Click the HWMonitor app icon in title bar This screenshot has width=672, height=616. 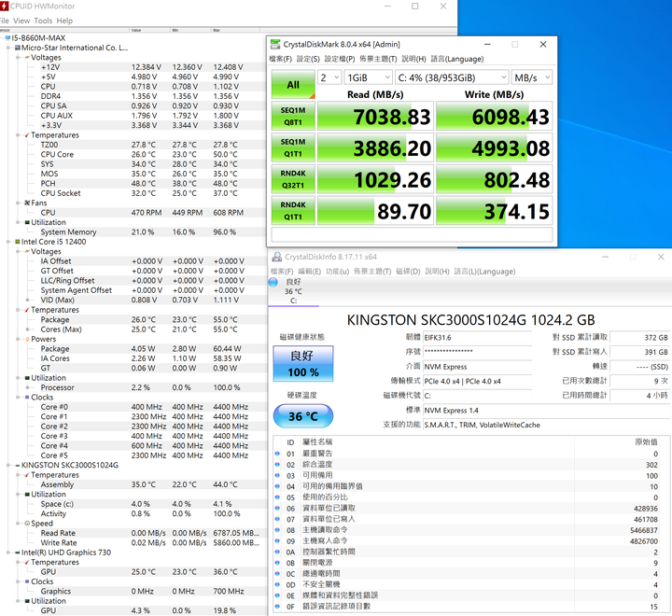4,6
